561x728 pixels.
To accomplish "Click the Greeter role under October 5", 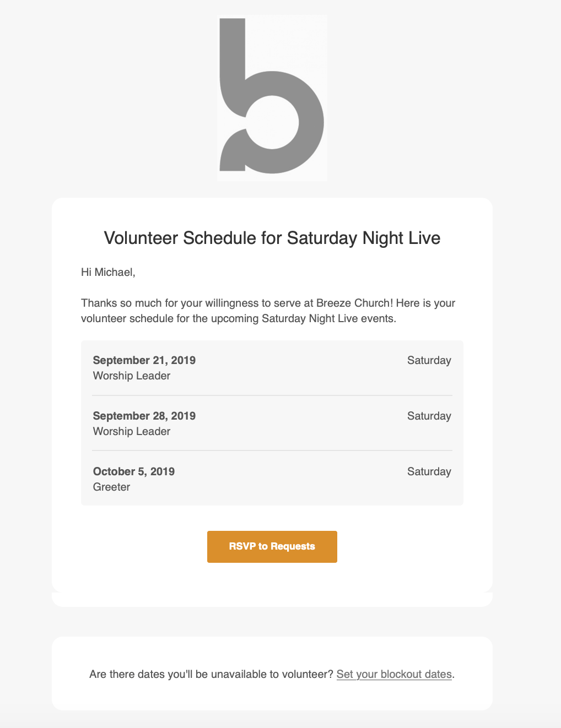I will [x=112, y=487].
